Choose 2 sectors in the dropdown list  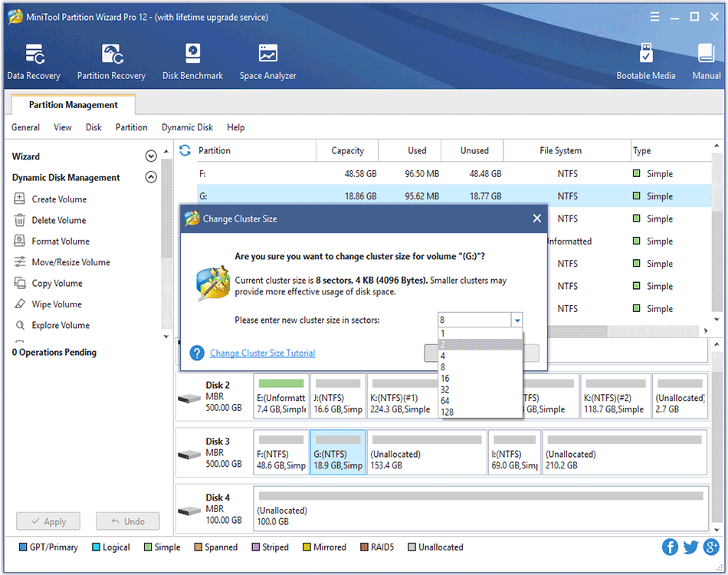[480, 345]
